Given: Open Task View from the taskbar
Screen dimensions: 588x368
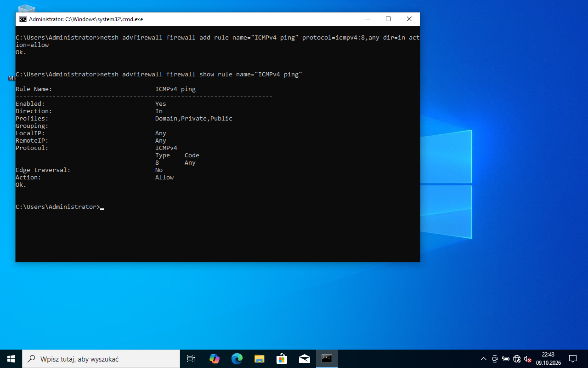Looking at the screenshot, I should [x=191, y=359].
